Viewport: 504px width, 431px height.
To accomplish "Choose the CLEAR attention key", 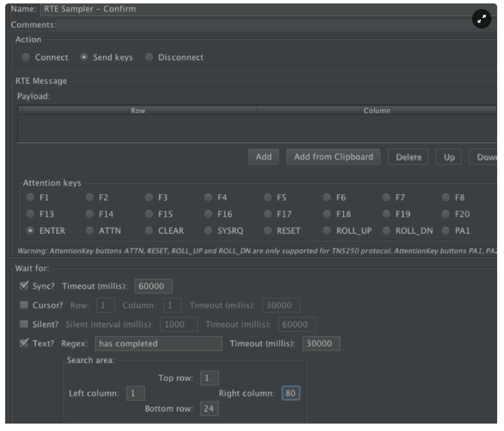I will (150, 231).
